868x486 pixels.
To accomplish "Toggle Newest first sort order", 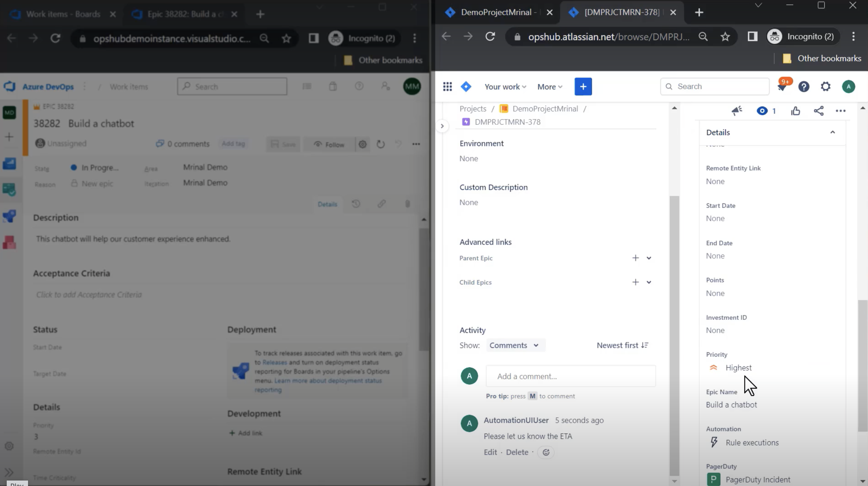I will (622, 345).
